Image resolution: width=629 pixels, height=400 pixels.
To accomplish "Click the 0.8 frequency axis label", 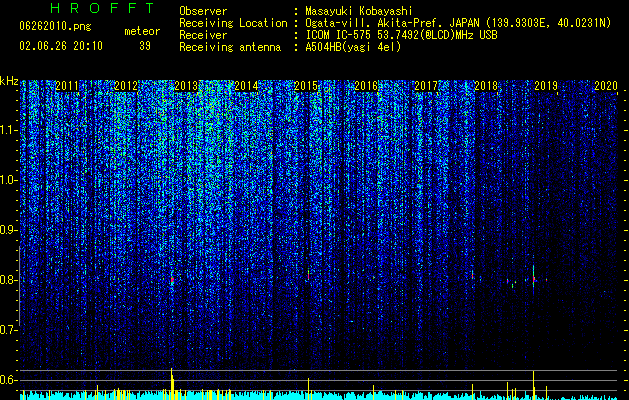I will click(x=8, y=280).
